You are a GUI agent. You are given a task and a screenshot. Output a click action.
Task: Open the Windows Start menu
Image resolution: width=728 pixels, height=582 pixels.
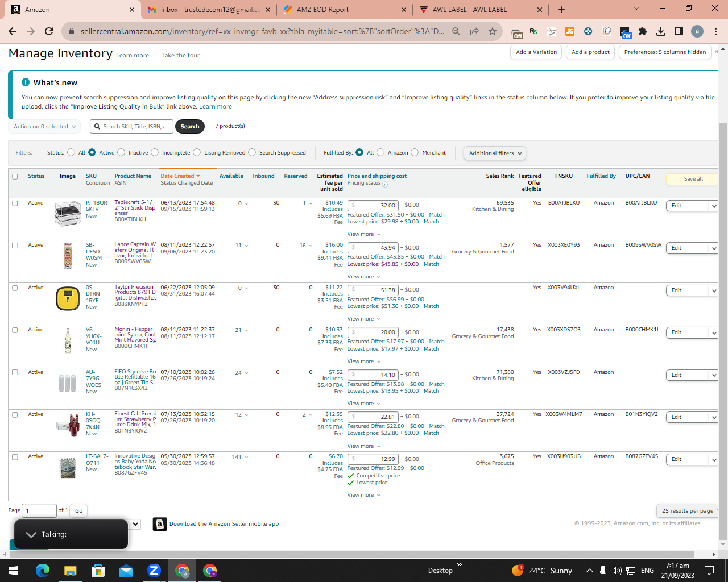[x=14, y=571]
